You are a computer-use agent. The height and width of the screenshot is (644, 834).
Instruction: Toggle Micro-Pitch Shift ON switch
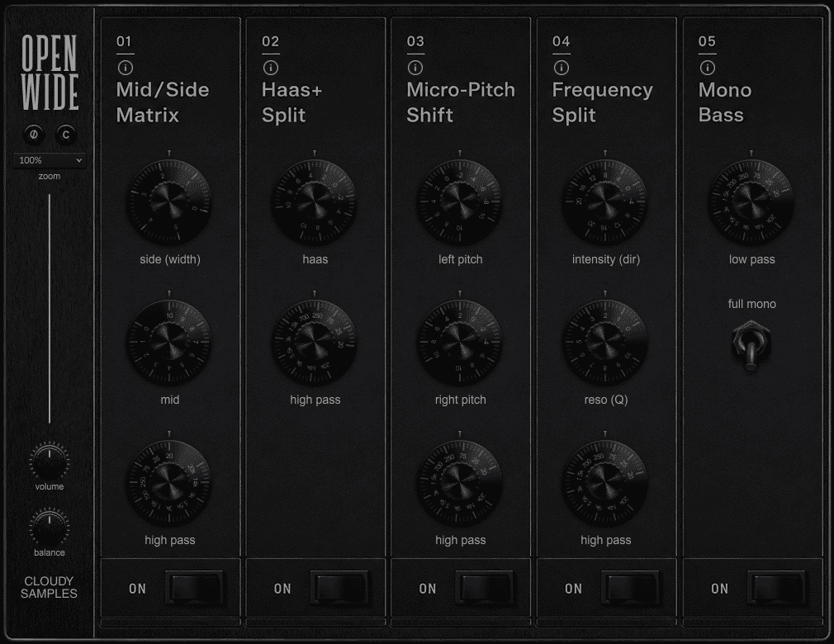pos(485,588)
